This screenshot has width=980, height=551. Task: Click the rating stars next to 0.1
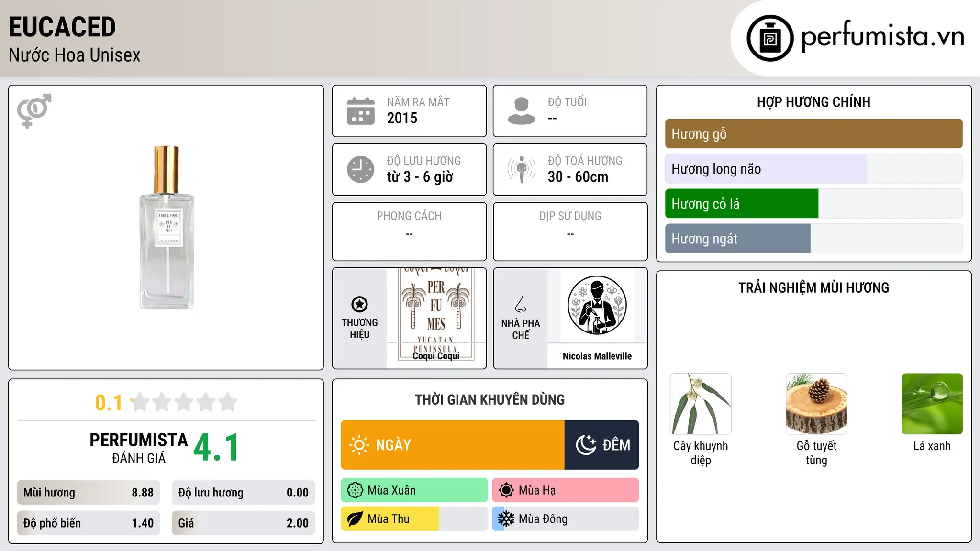pos(184,402)
